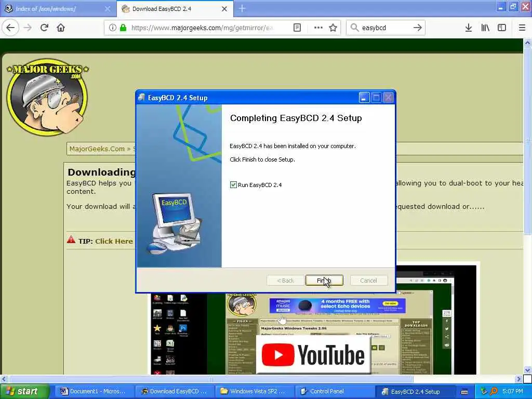Click the browser forward arrow
The height and width of the screenshot is (399, 532).
pos(28,28)
